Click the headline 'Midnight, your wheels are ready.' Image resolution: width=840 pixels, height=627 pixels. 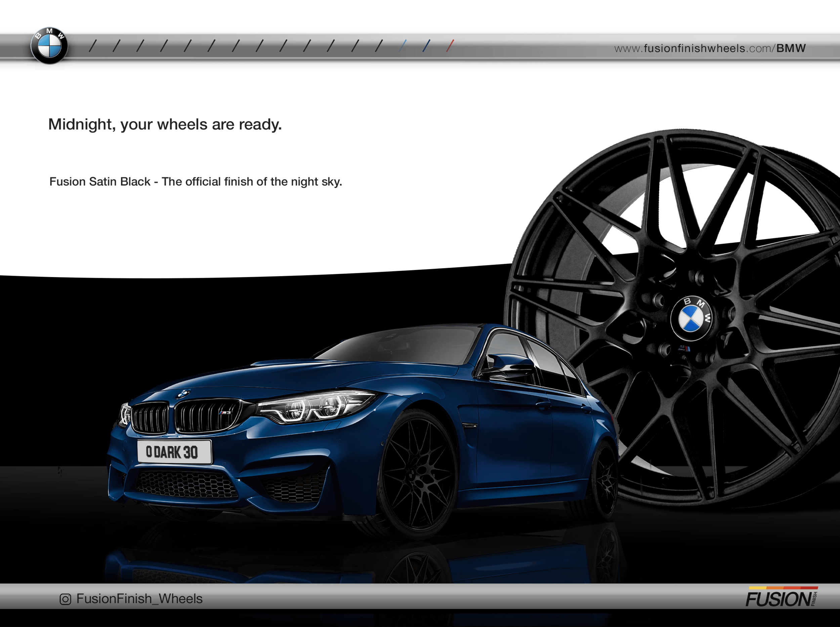click(x=165, y=125)
